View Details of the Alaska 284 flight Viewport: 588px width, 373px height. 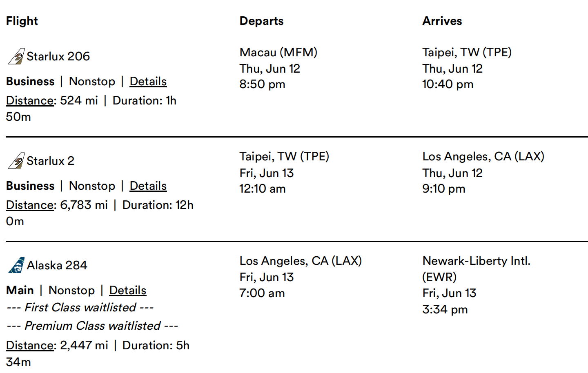pyautogui.click(x=127, y=291)
